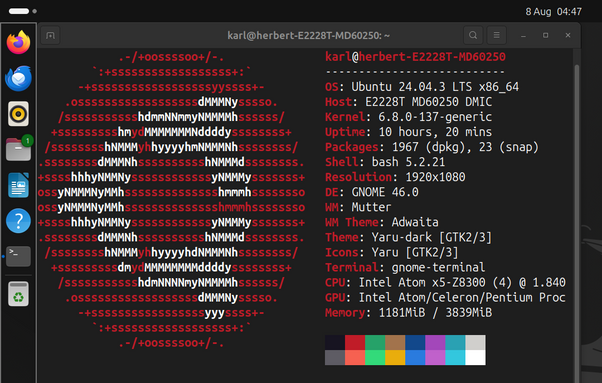
Task: Click the teal color block in top row
Action: point(455,342)
